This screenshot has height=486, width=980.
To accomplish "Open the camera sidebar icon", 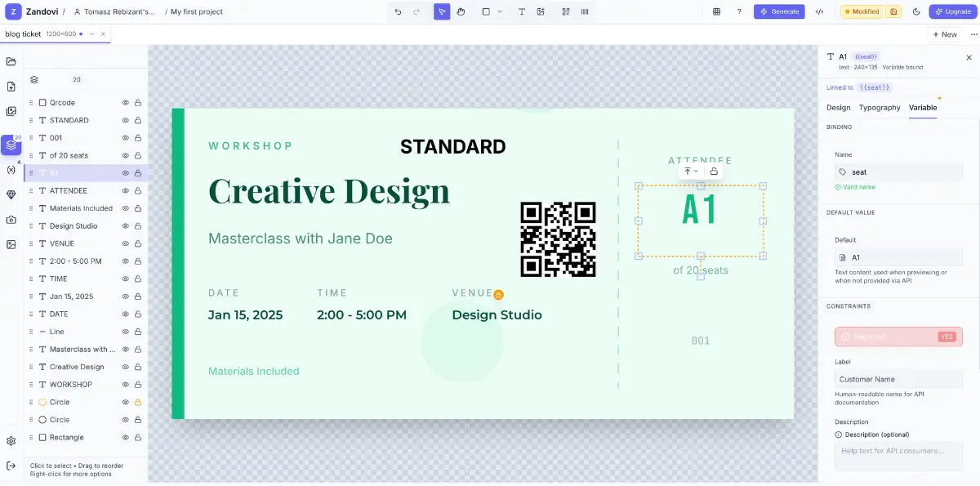I will point(11,220).
